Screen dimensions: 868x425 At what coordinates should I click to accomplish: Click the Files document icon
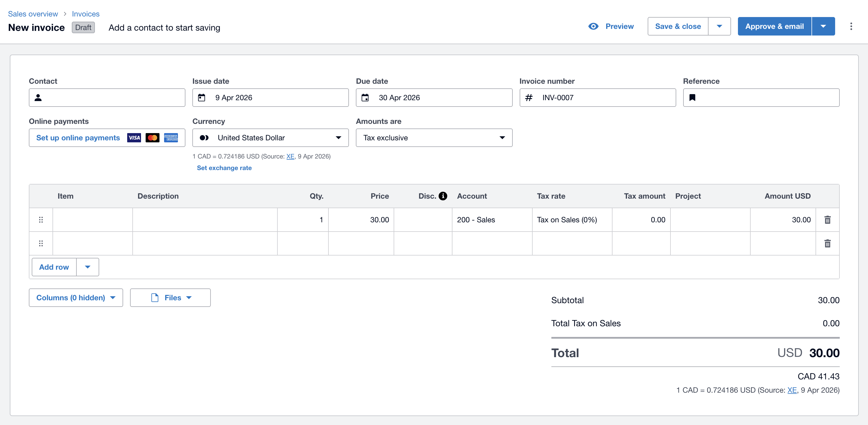(155, 297)
